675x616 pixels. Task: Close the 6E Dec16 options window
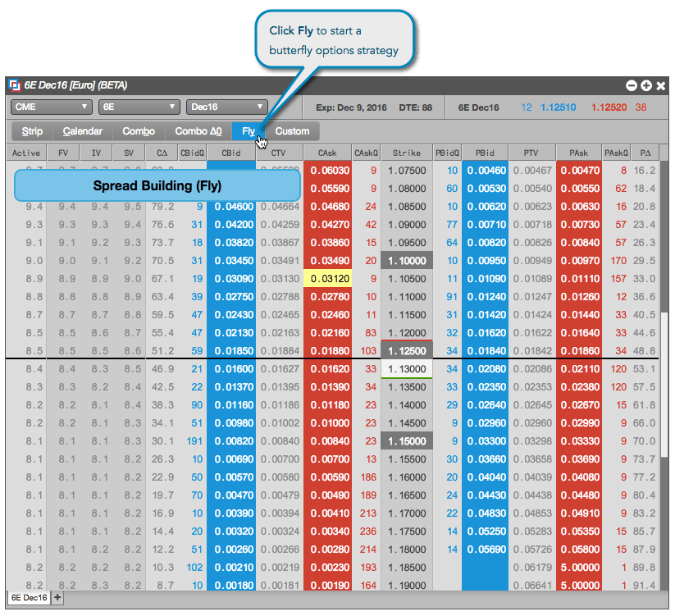tap(660, 85)
